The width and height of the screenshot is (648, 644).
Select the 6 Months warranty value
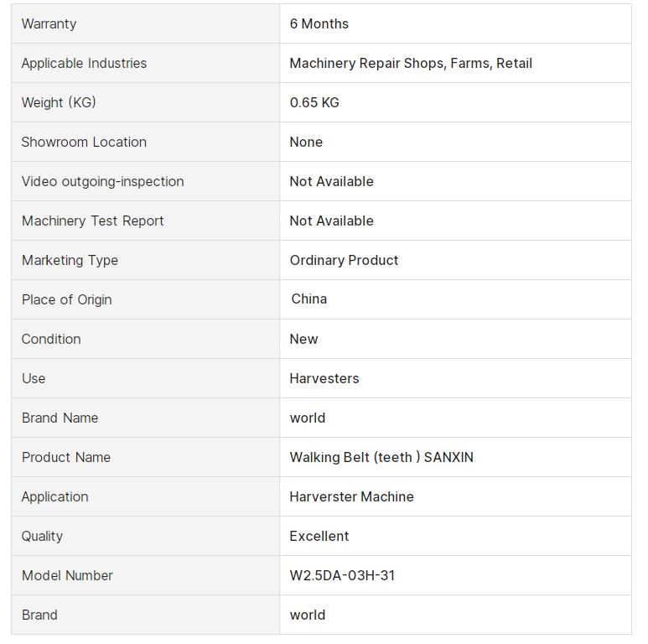tap(319, 23)
